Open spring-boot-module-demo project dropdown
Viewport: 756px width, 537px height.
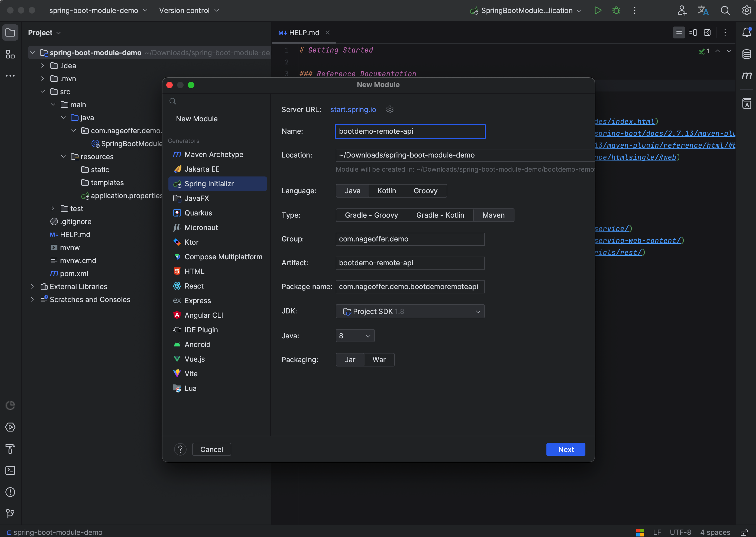tap(98, 11)
